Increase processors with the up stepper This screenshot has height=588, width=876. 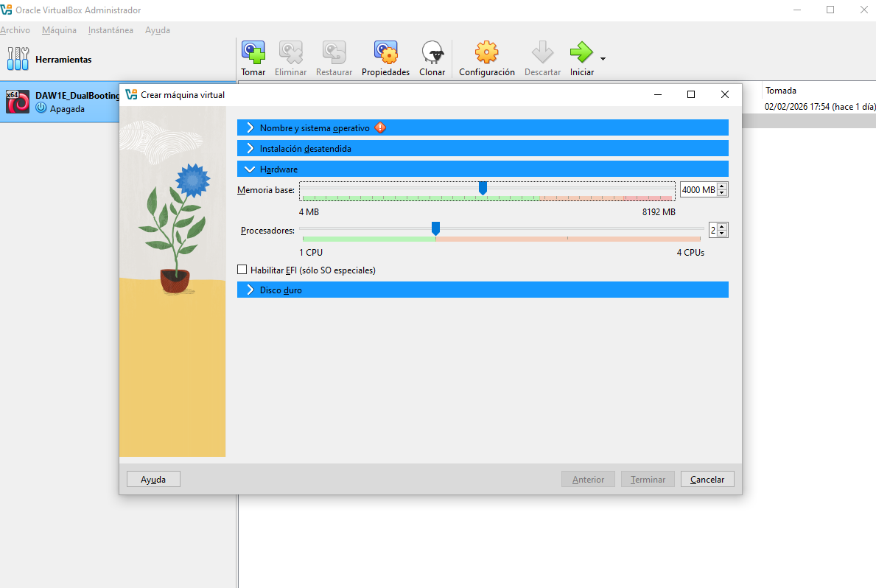(722, 226)
